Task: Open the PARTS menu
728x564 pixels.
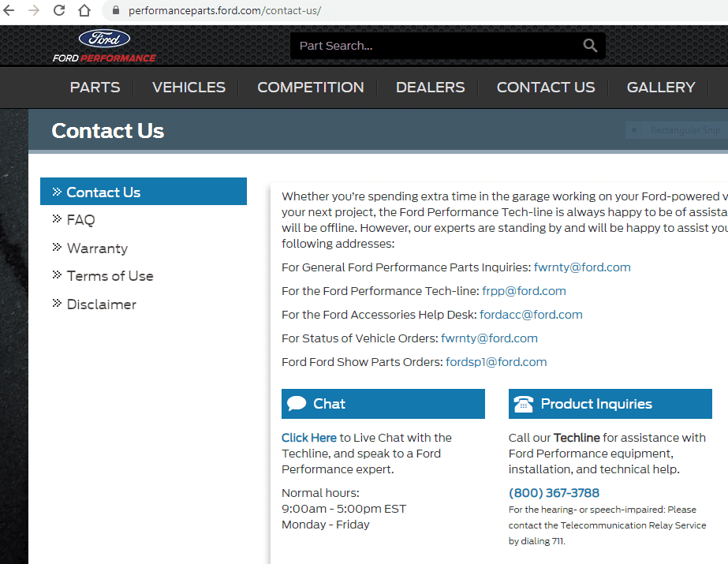Action: (x=95, y=88)
